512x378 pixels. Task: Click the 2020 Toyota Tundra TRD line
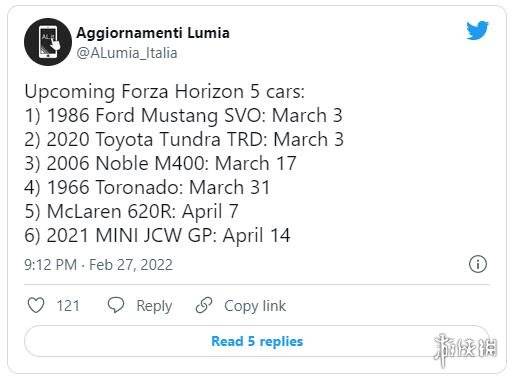pyautogui.click(x=184, y=140)
